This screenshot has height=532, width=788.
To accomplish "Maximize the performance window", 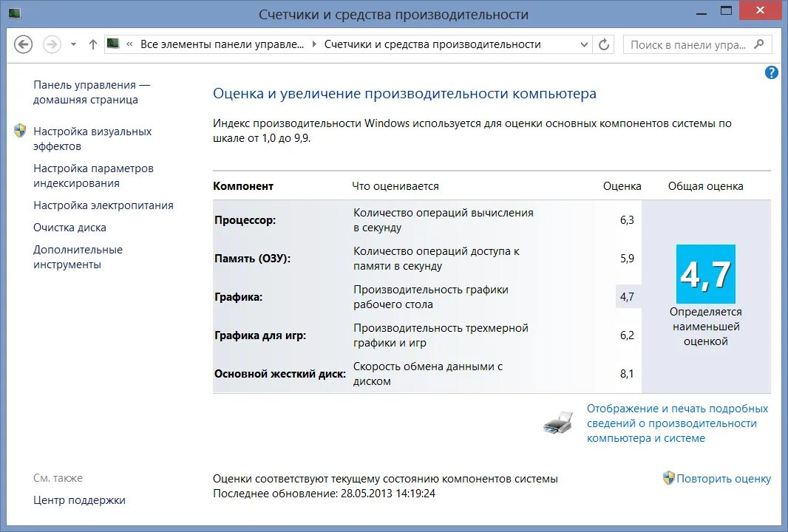I will 726,11.
